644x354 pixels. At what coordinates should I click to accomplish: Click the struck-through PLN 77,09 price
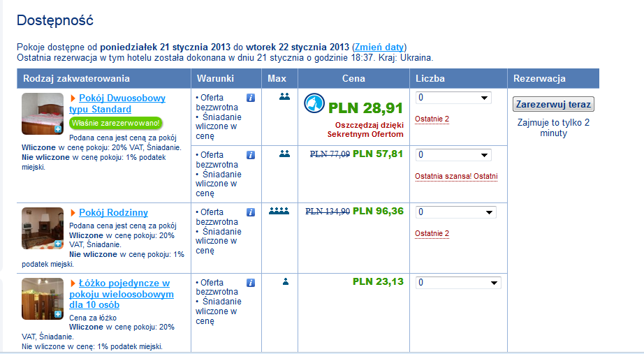330,154
